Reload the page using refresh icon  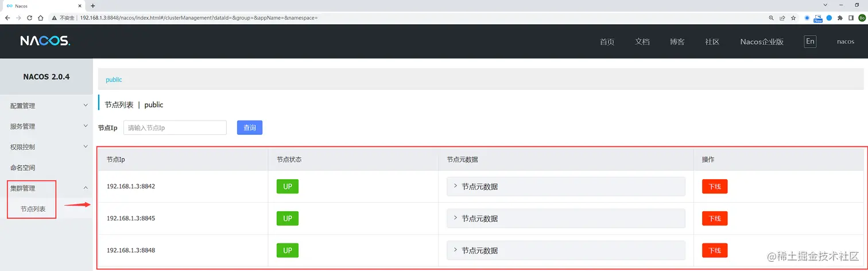[30, 18]
